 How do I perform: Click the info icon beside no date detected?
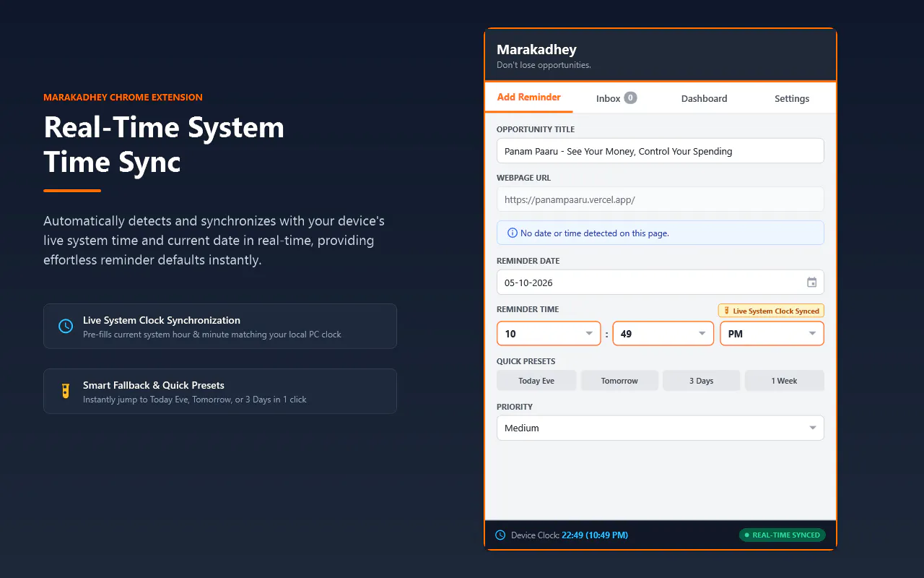[513, 233]
